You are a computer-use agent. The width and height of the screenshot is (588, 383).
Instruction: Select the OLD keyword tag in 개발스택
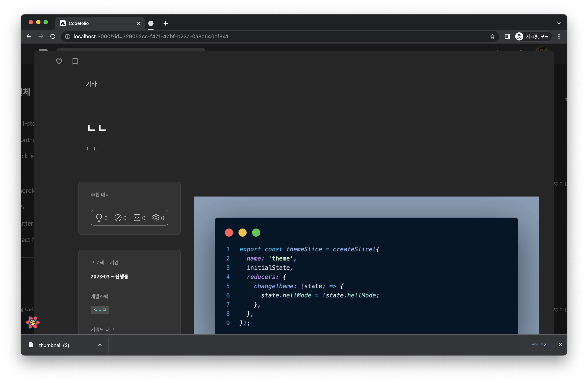pyautogui.click(x=100, y=310)
